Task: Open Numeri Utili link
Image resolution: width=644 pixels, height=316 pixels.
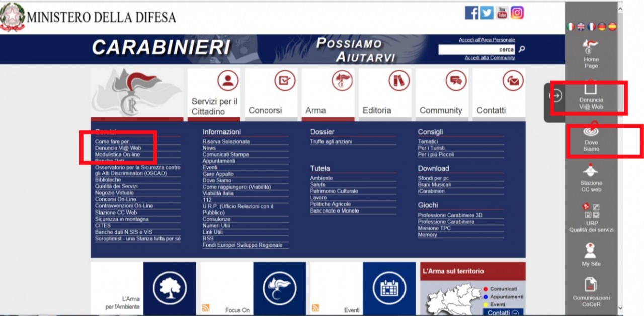Action: [x=216, y=226]
